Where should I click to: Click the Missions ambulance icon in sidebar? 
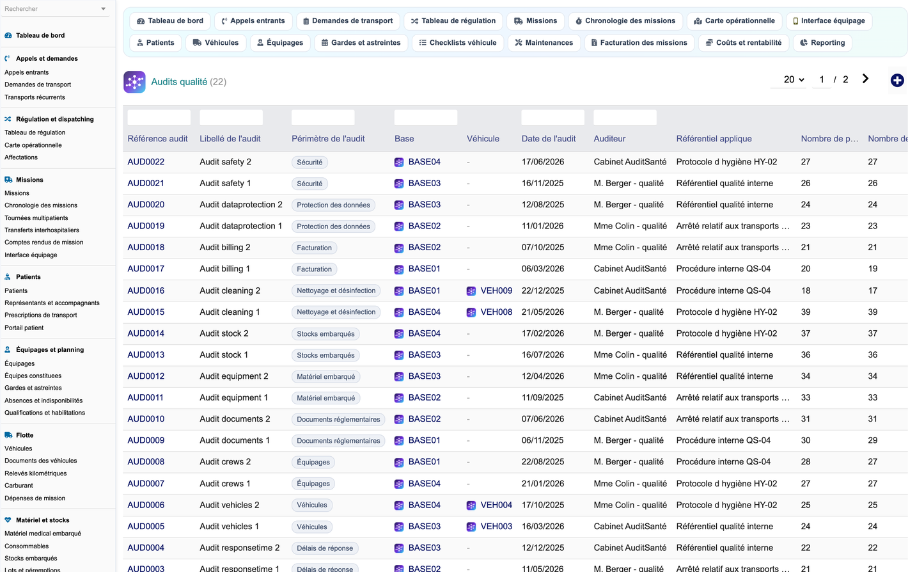[x=8, y=180]
